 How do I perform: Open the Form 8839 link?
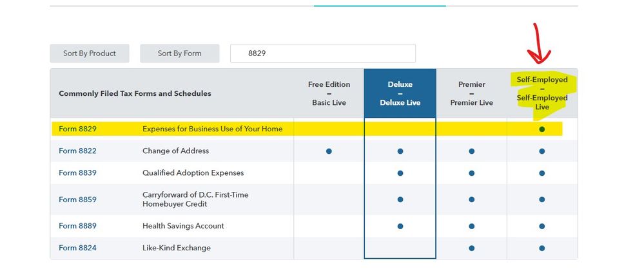coord(77,173)
